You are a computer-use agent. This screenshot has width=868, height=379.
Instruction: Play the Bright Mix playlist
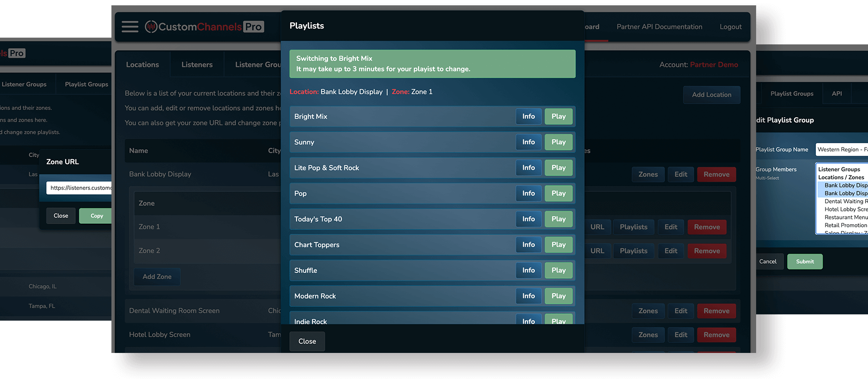[558, 117]
